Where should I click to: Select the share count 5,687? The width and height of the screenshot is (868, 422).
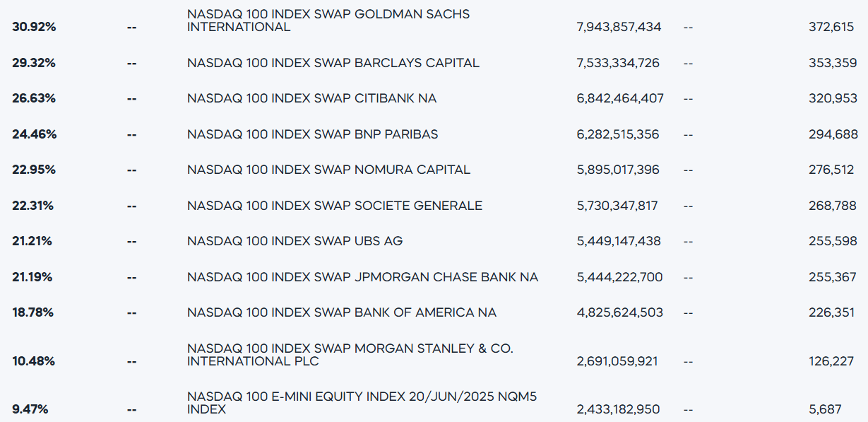point(841,409)
